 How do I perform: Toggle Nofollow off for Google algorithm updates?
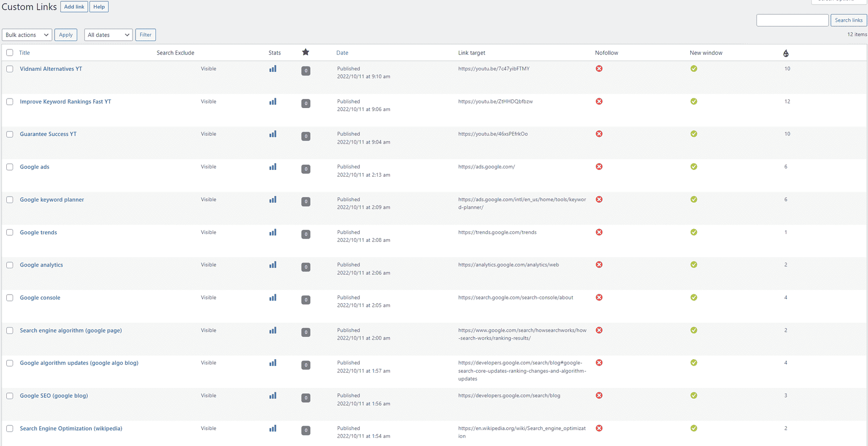coord(599,362)
